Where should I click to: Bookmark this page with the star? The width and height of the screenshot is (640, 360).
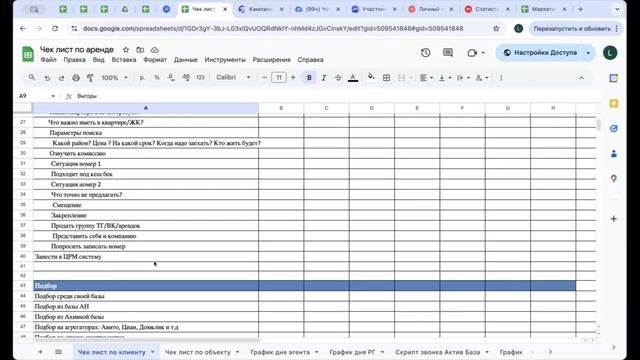point(496,28)
